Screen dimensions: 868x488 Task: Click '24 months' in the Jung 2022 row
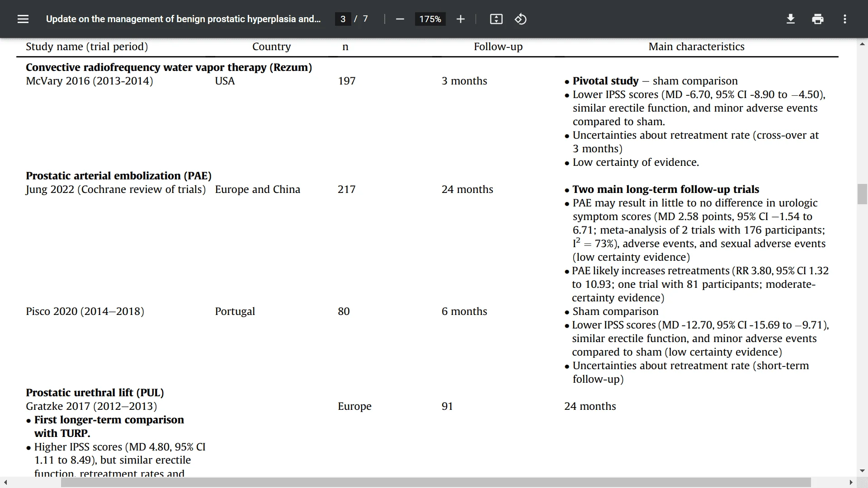pyautogui.click(x=467, y=189)
